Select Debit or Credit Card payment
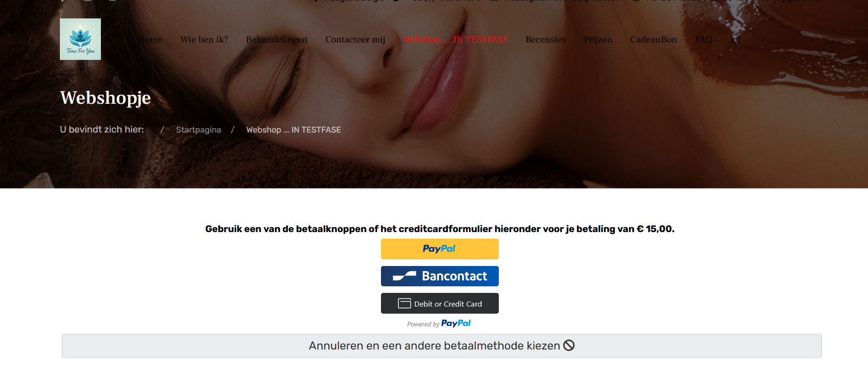 (x=439, y=303)
